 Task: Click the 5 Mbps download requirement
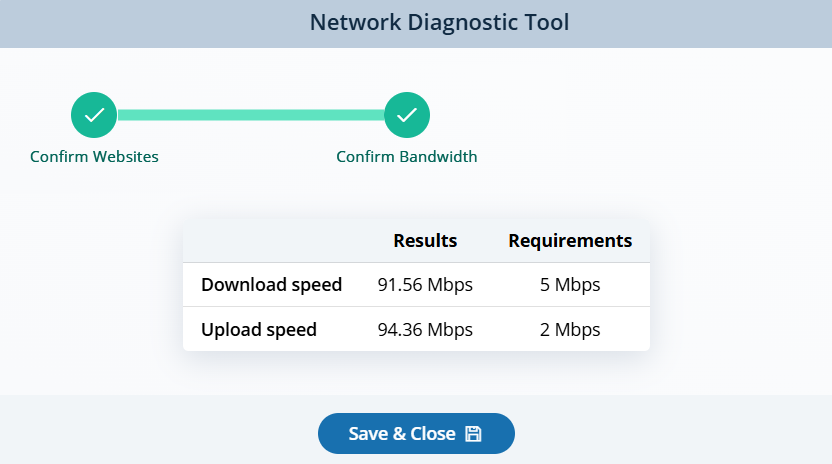[x=570, y=285]
